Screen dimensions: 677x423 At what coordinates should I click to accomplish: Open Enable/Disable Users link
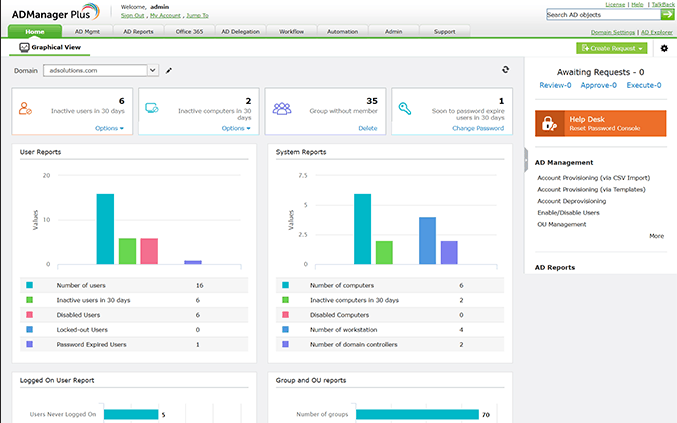click(568, 213)
